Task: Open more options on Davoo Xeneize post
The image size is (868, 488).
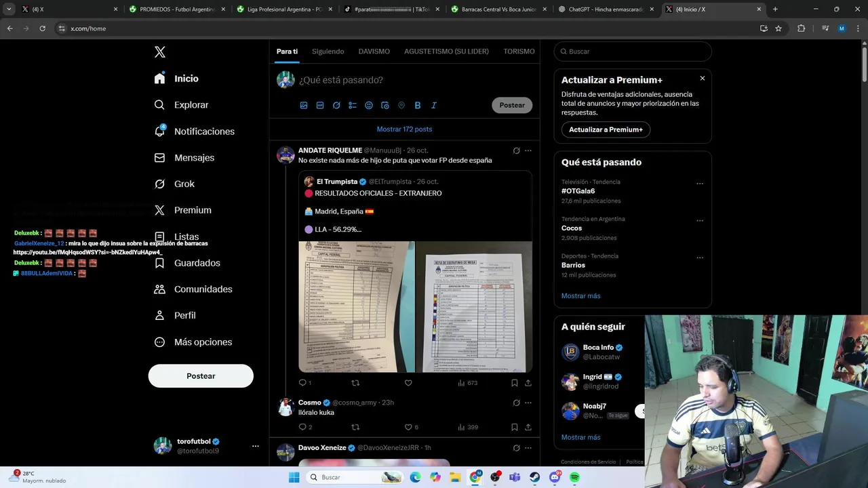Action: 528,448
